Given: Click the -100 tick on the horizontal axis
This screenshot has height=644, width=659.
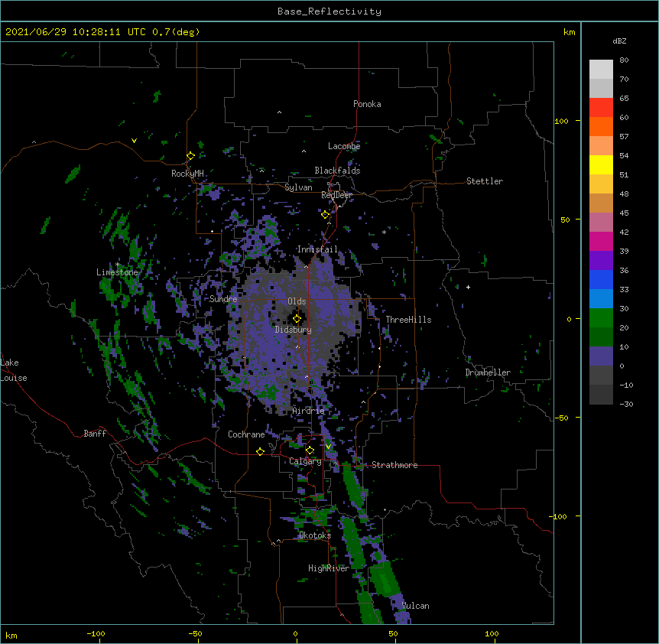Looking at the screenshot, I should (x=96, y=633).
